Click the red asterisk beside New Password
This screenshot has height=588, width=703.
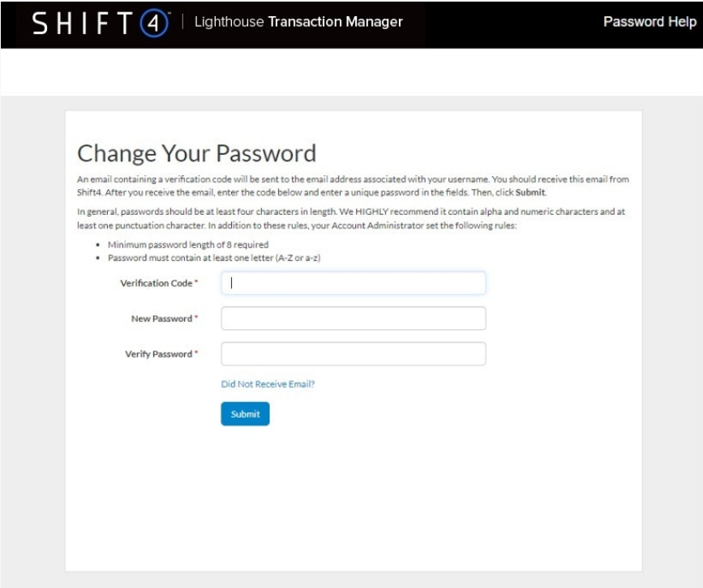[196, 318]
